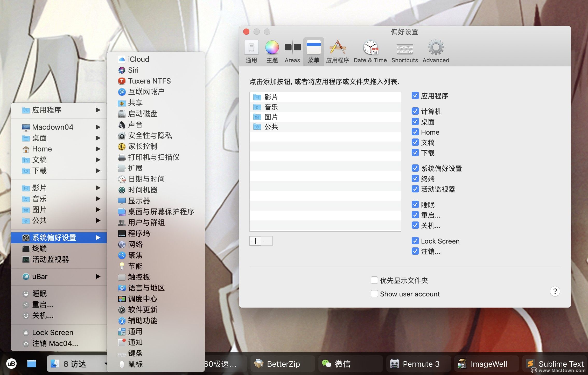Open Tuxera NTFS from submenu
Image resolution: width=588 pixels, height=375 pixels.
coord(149,81)
